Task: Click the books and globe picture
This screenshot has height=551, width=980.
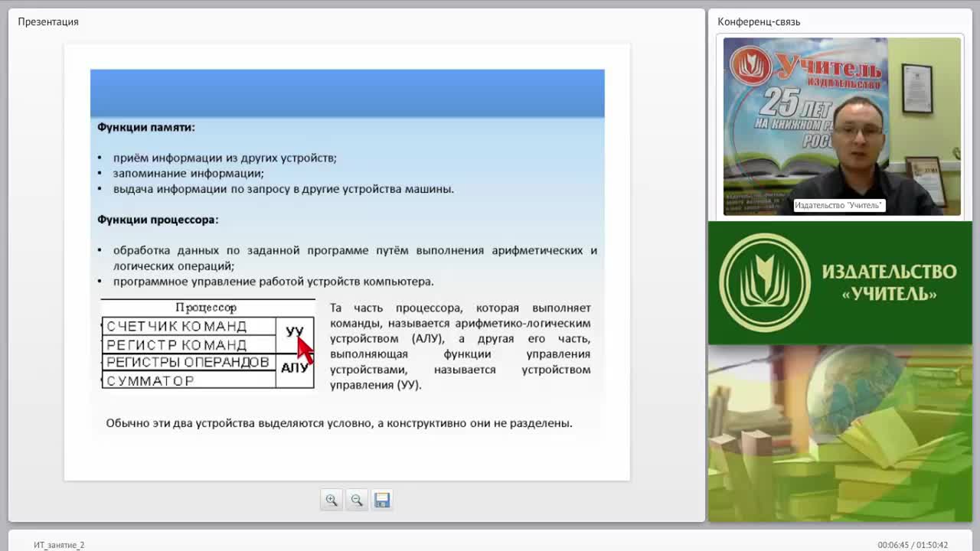Action: click(x=840, y=433)
